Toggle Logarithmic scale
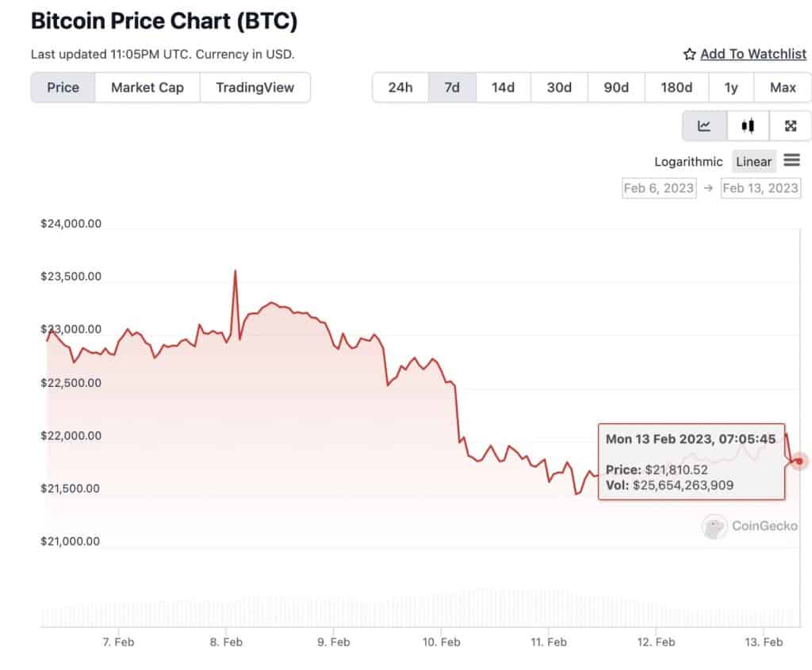Image resolution: width=812 pixels, height=670 pixels. (x=688, y=162)
